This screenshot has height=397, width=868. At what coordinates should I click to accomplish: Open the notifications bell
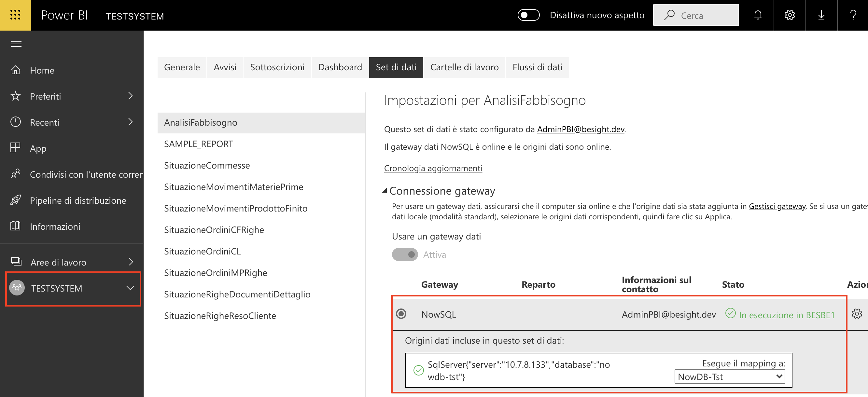[758, 15]
